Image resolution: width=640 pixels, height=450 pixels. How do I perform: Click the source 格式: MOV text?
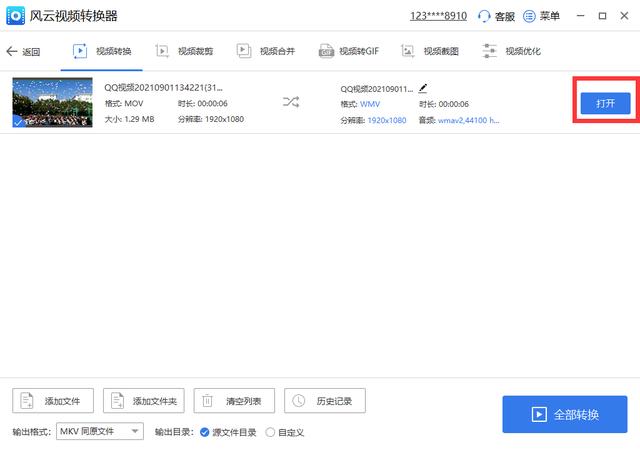pos(124,104)
